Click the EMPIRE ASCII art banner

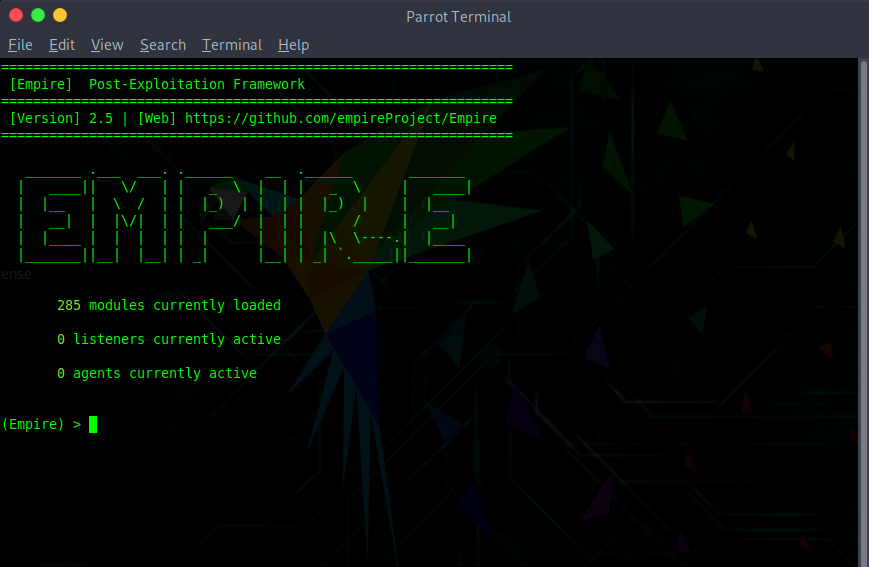(x=245, y=217)
